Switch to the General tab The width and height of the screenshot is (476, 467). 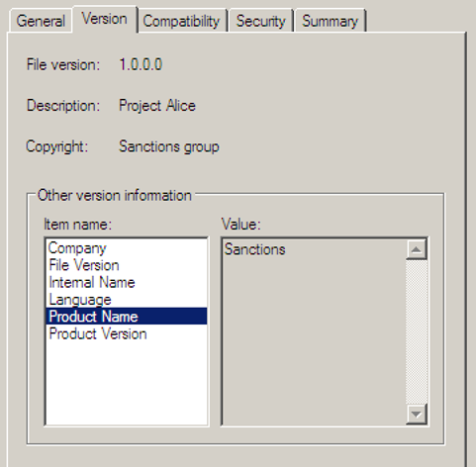click(x=41, y=21)
